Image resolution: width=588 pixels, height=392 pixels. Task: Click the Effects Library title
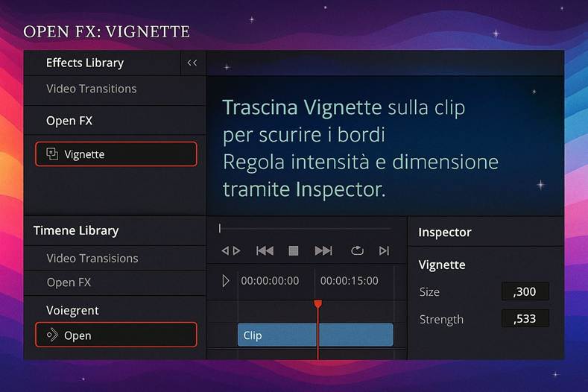pyautogui.click(x=85, y=63)
